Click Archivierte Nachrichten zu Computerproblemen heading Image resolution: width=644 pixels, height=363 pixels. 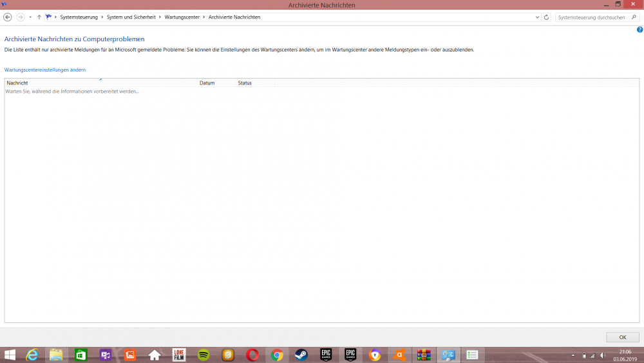coord(74,39)
